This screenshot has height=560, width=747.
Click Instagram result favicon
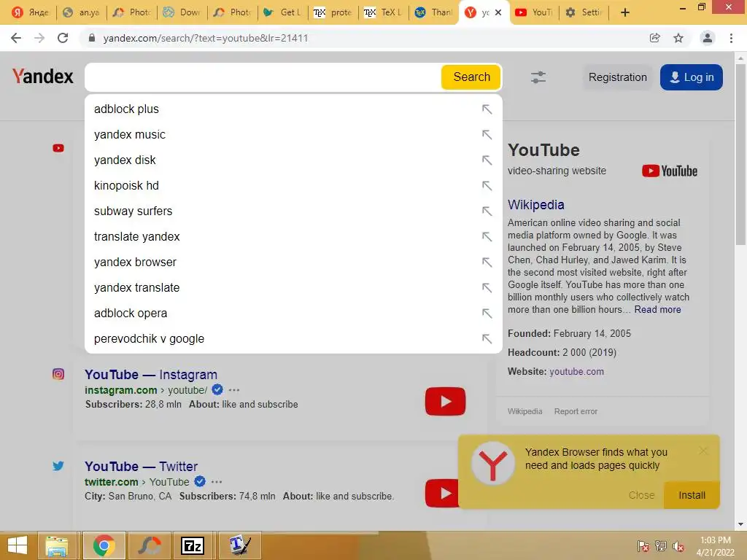pyautogui.click(x=58, y=374)
